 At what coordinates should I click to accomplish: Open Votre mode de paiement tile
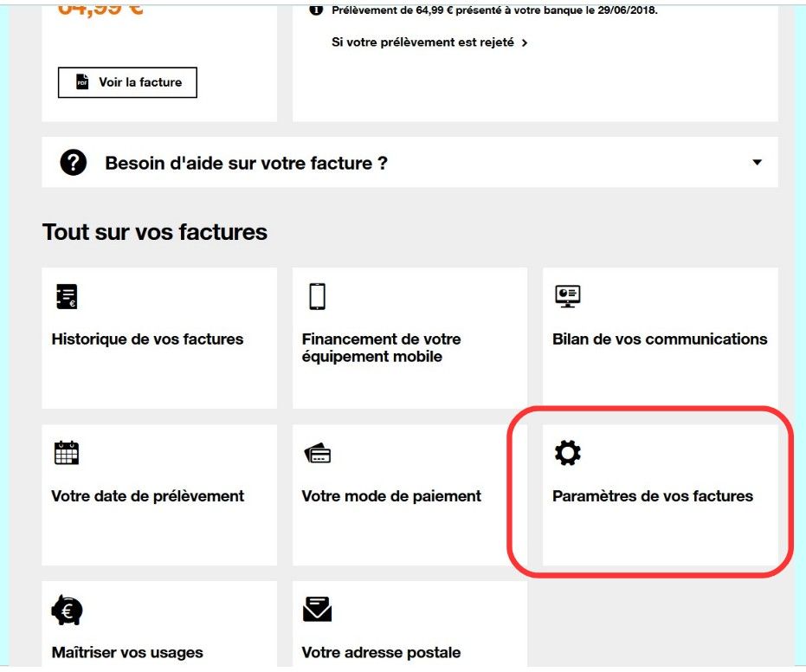coord(409,495)
